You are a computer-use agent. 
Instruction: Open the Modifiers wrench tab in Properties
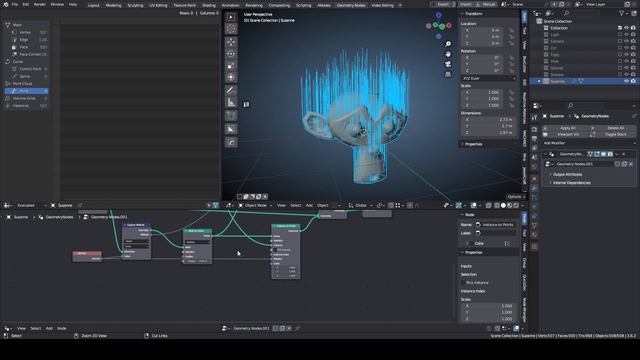[534, 188]
